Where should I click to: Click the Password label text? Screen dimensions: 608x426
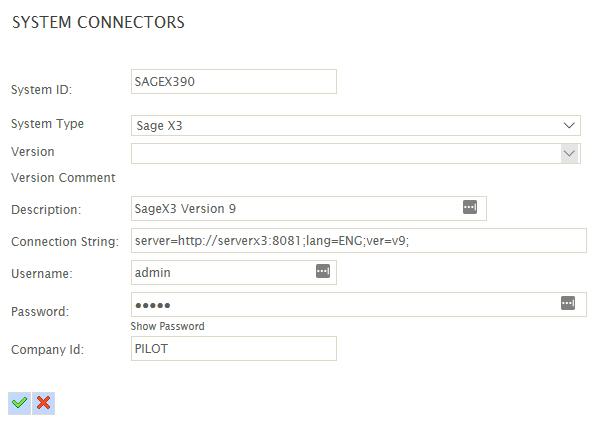pos(39,312)
